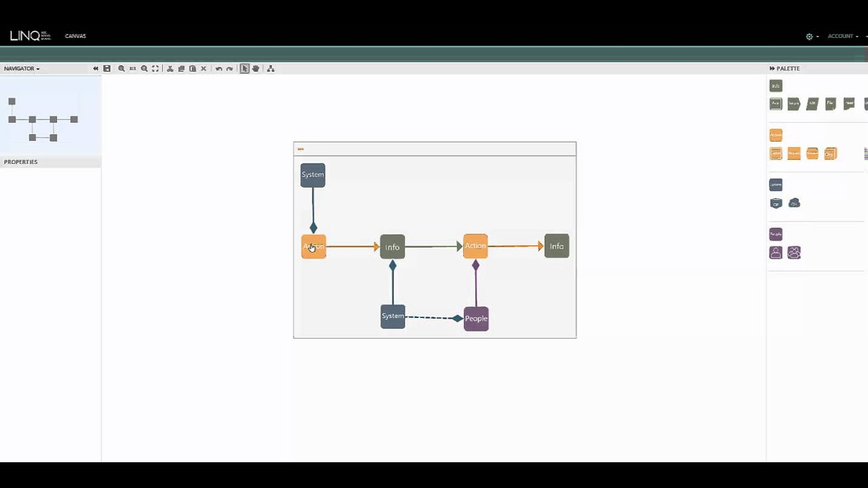Activate the pointer selection tool
The width and height of the screenshot is (868, 488).
(x=245, y=68)
